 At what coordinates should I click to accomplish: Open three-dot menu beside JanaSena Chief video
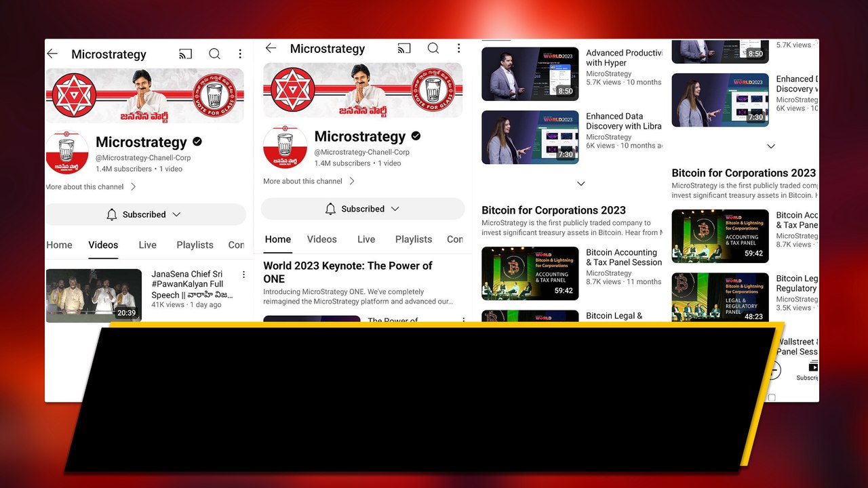tap(244, 274)
